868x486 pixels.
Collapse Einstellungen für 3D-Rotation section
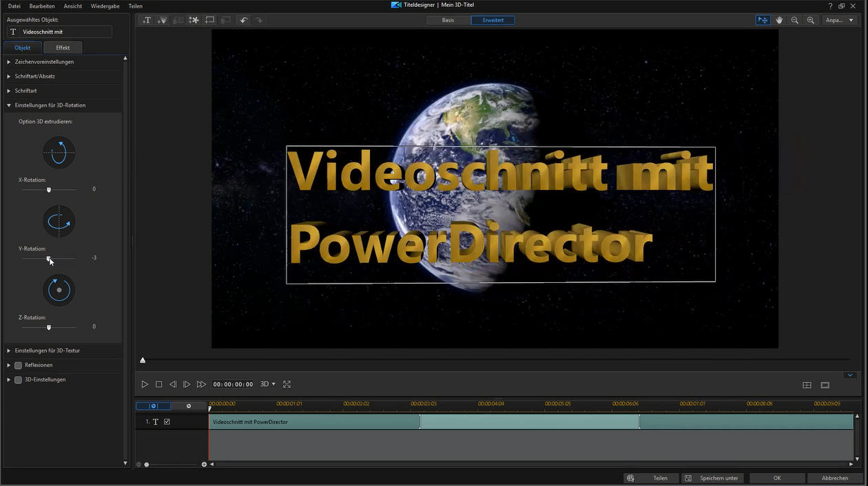[x=50, y=105]
